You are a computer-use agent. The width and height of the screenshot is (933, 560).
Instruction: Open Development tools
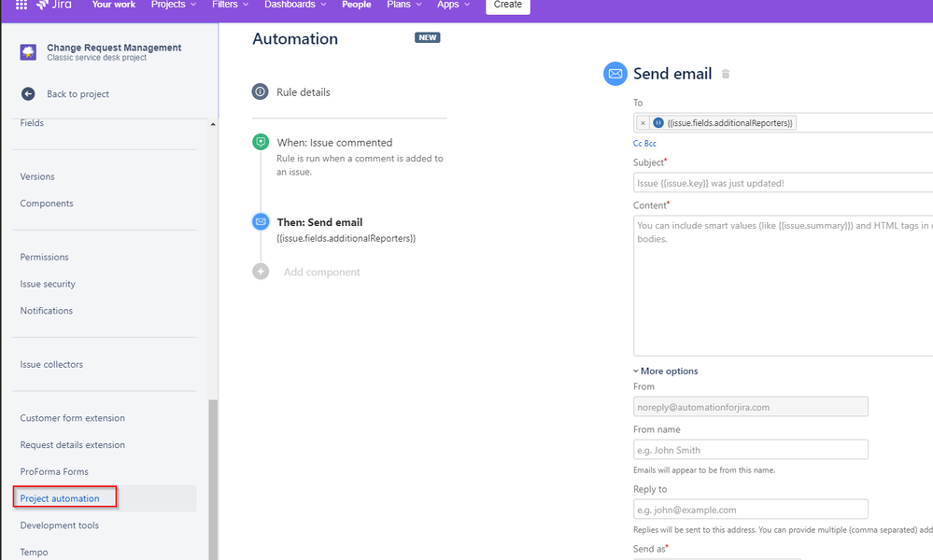coord(60,525)
